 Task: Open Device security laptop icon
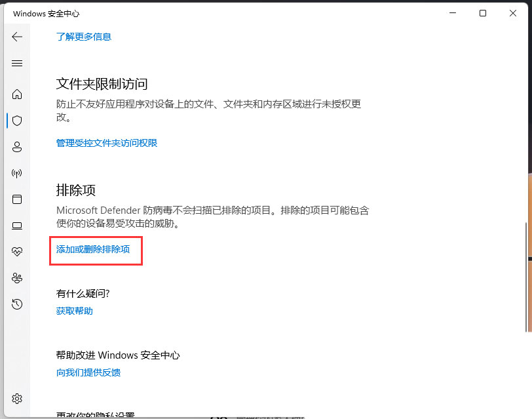click(x=17, y=226)
